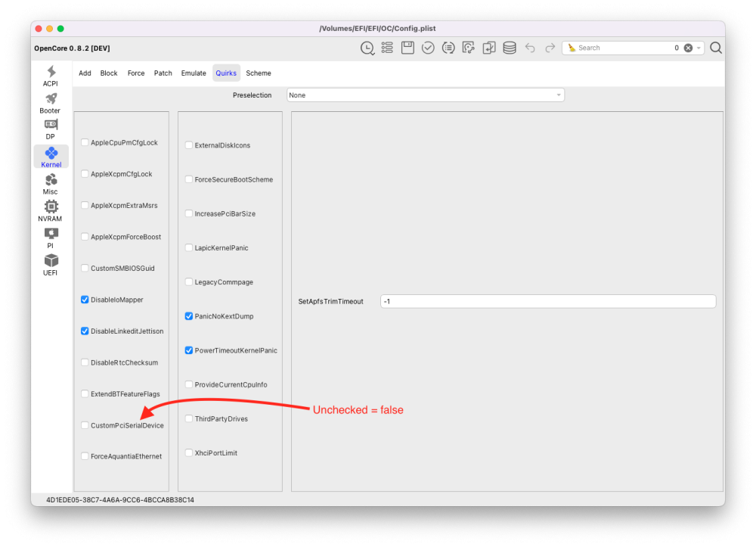Open the Misc section in sidebar
This screenshot has height=547, width=756.
point(51,185)
